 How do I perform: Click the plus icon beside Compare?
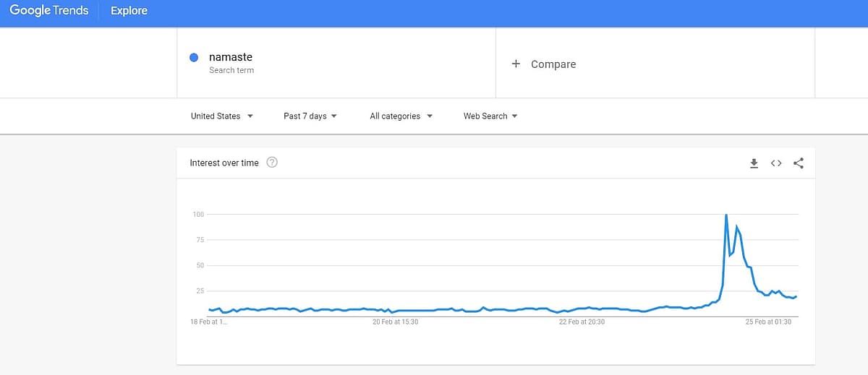(x=516, y=64)
